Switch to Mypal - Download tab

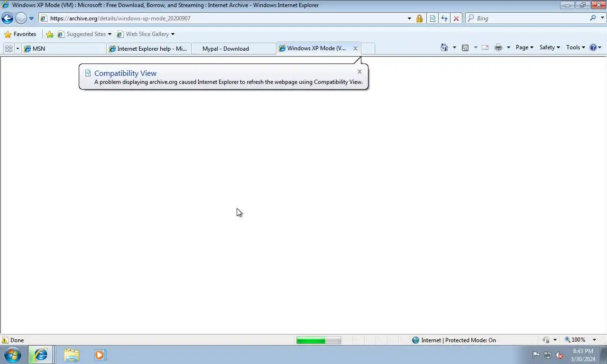234,48
